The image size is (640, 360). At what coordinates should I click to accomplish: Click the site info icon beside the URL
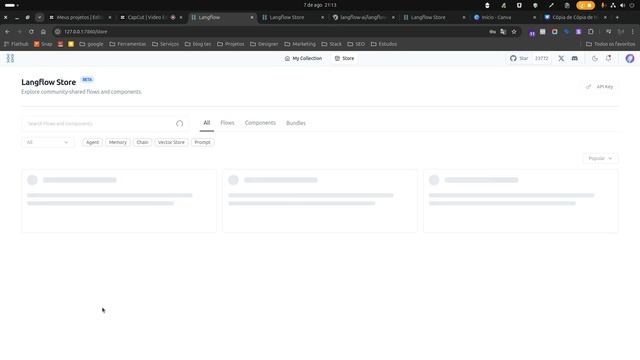pyautogui.click(x=58, y=31)
